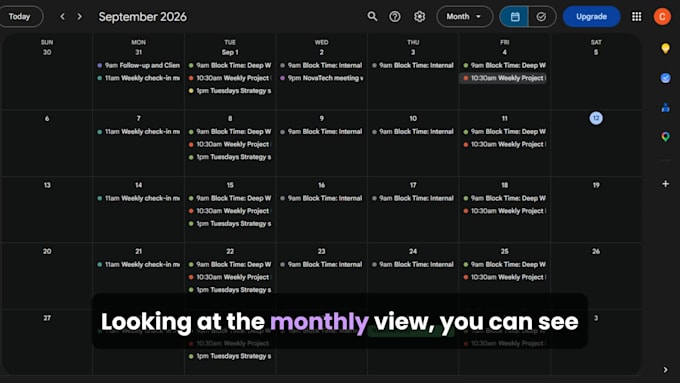Screen dimensions: 680x383
Task: Open 1pm Tuesdays Strategy event on Sep 22
Action: [230, 290]
